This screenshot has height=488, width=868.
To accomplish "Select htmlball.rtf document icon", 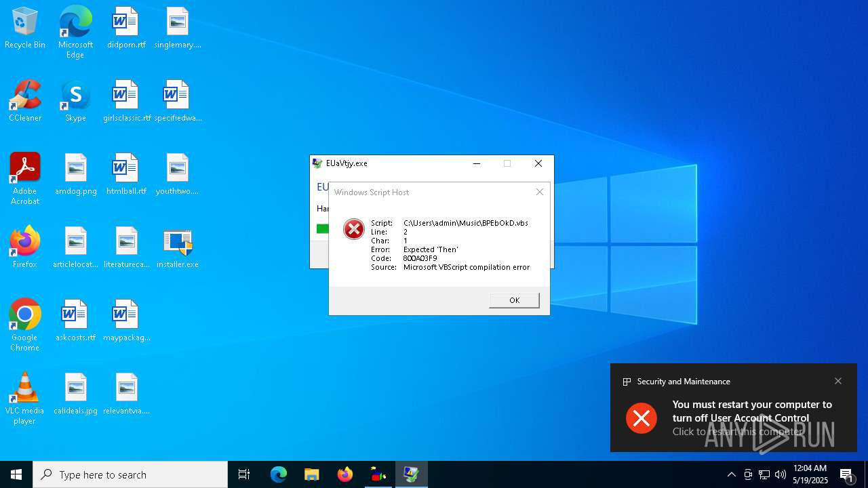I will tap(126, 175).
